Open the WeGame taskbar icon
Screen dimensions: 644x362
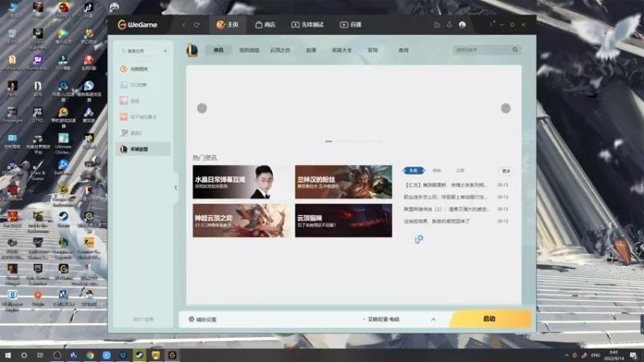pyautogui.click(x=172, y=355)
